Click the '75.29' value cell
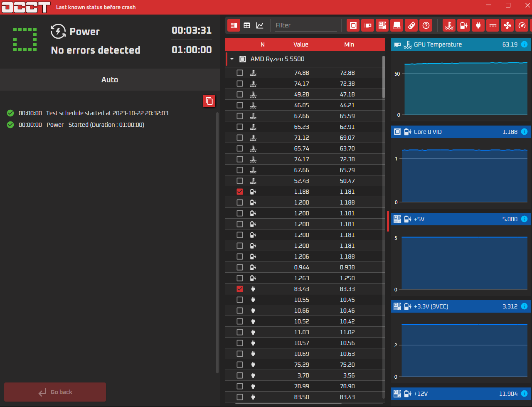Screen dimensions: 532x407 [x=301, y=365]
